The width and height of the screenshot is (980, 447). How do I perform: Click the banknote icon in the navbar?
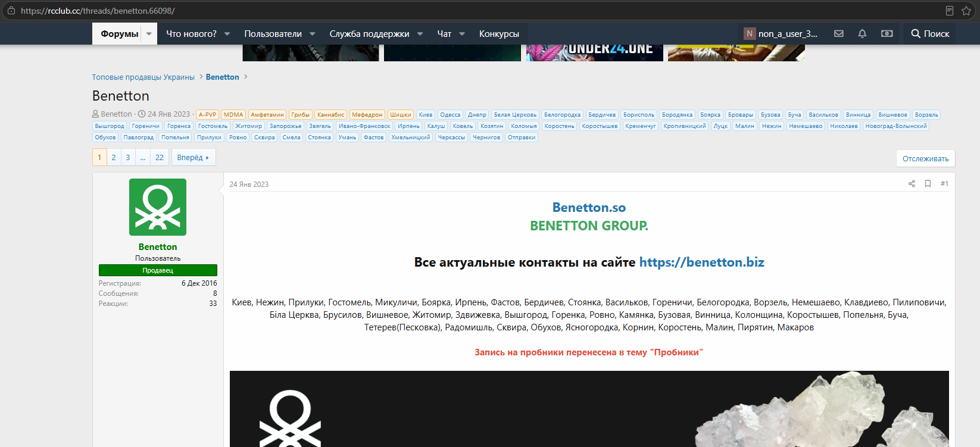(x=887, y=34)
